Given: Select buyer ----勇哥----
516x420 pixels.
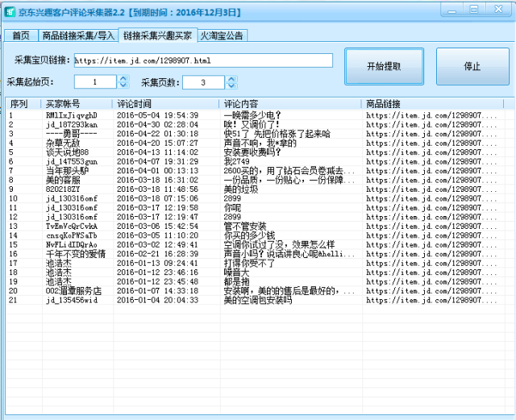Looking at the screenshot, I should [72, 134].
